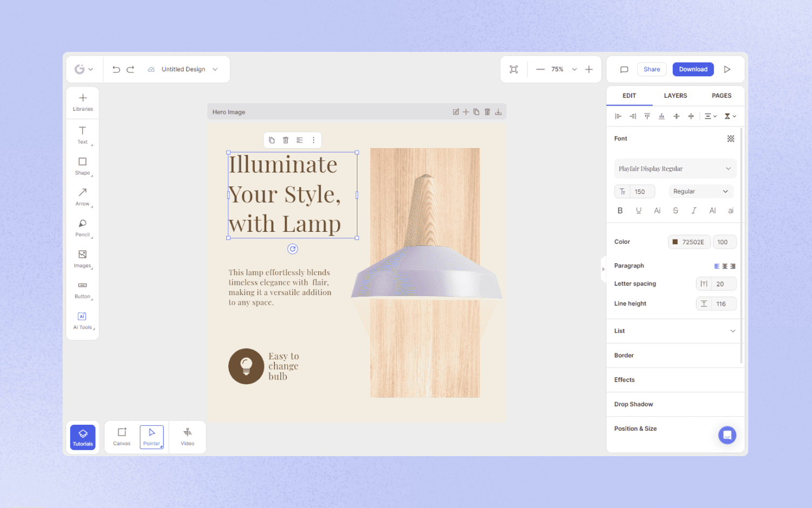
Task: Open the hourglass ordering dropdown
Action: pos(730,116)
